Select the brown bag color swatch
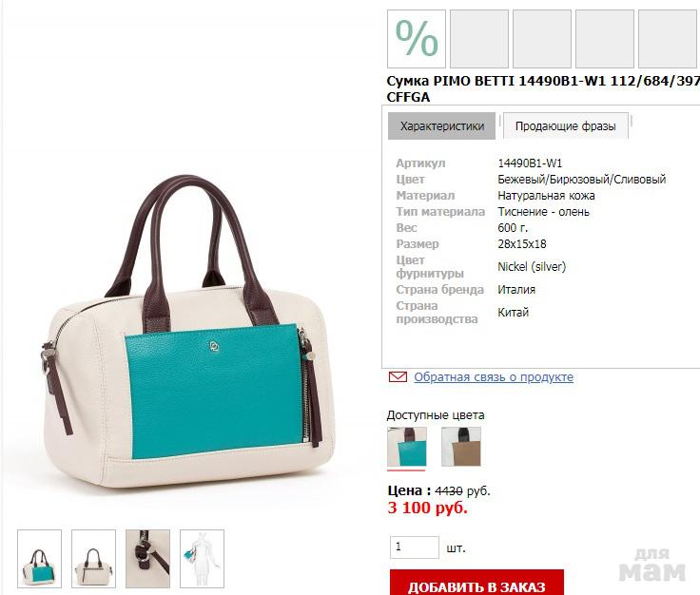 461,447
